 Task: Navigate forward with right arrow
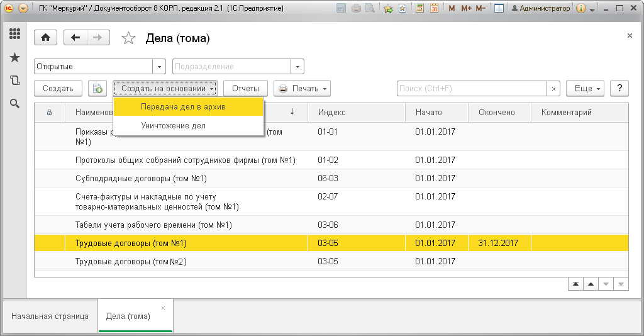tap(97, 38)
